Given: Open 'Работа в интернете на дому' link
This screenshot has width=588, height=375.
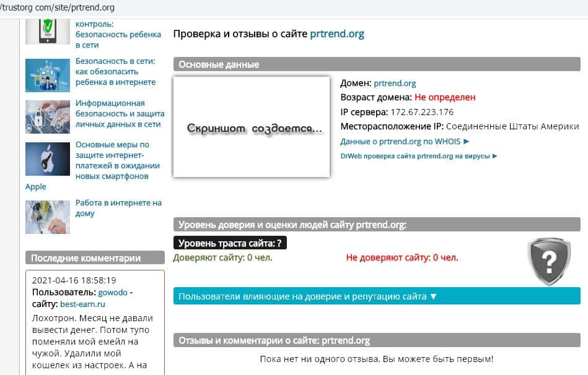Looking at the screenshot, I should tap(118, 208).
